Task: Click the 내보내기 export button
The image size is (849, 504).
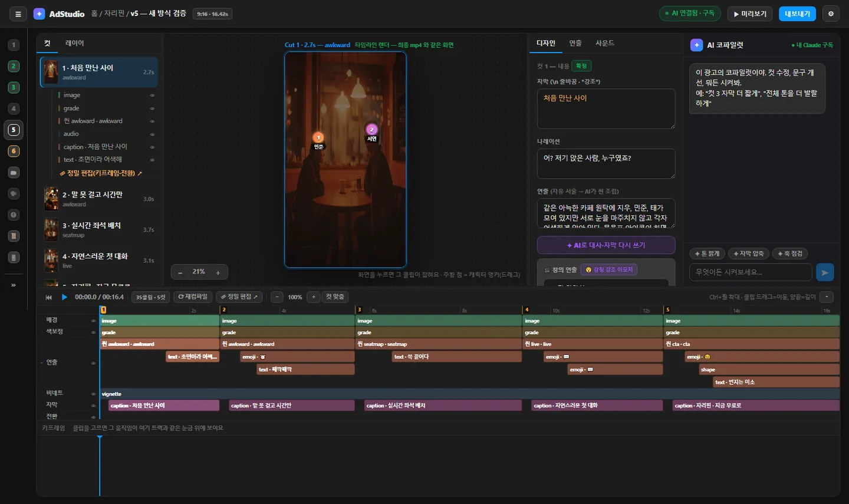Action: [x=797, y=14]
